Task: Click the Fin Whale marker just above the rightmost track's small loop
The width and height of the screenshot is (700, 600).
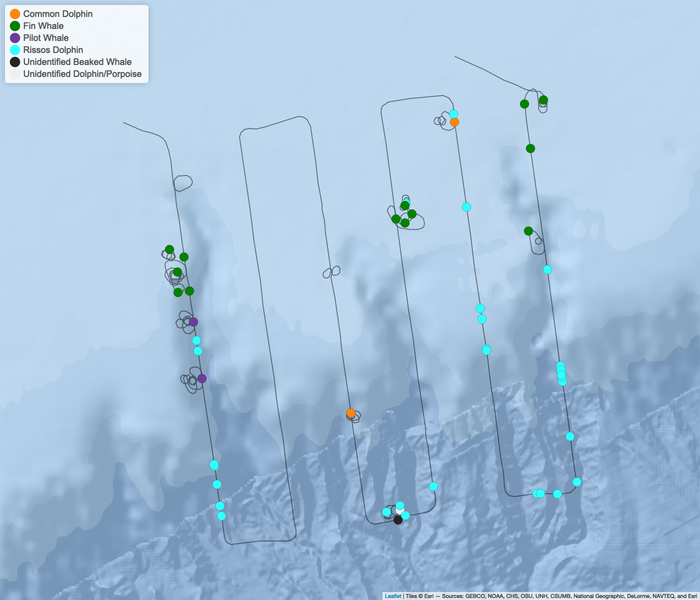Action: pyautogui.click(x=528, y=231)
